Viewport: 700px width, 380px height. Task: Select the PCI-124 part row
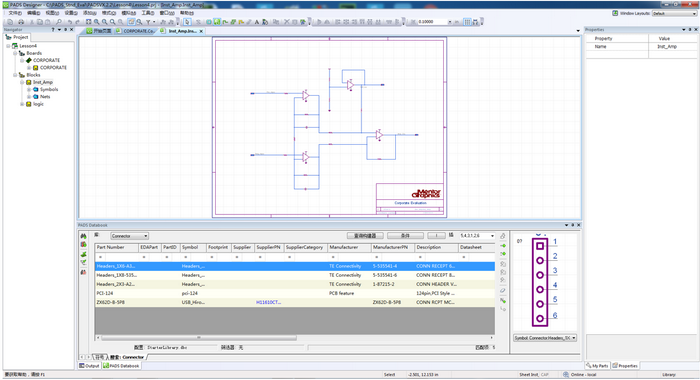tap(295, 293)
